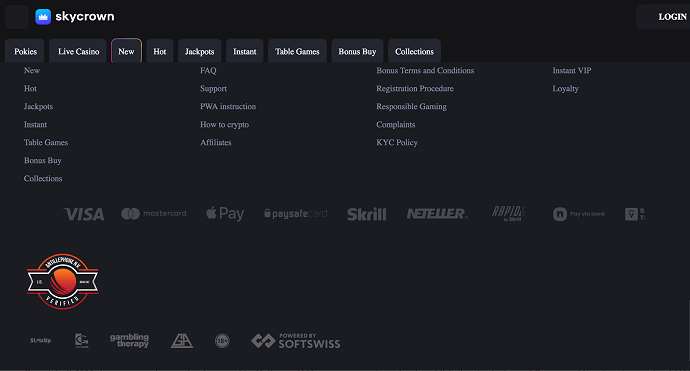The image size is (690, 371).
Task: Open the PWA instruction link
Action: (228, 107)
